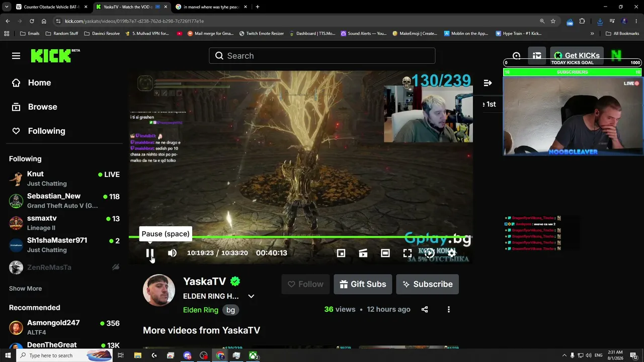Viewport: 644px width, 362px height.
Task: Click the Elden Ring category link
Action: coord(201,310)
